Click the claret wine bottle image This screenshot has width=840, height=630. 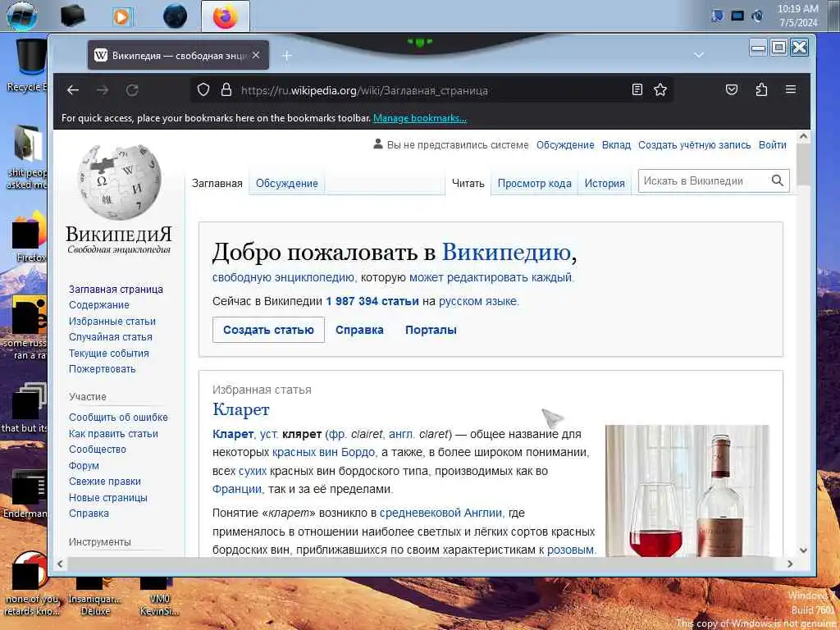(687, 491)
